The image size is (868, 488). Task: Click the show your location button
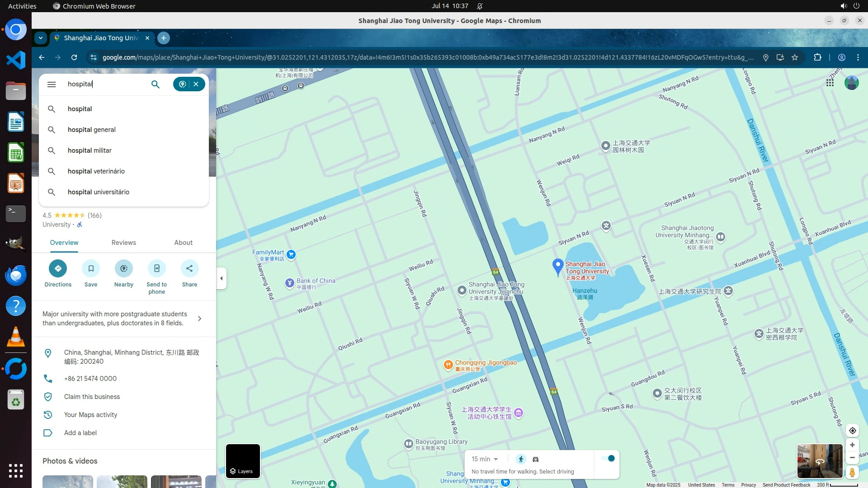pyautogui.click(x=852, y=431)
